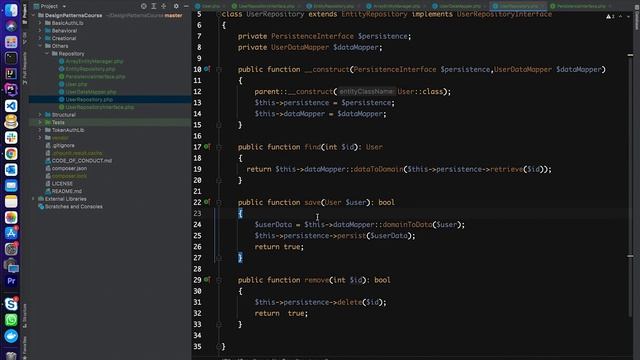Switch to UserDataMapper.php editor tab

(x=458, y=6)
